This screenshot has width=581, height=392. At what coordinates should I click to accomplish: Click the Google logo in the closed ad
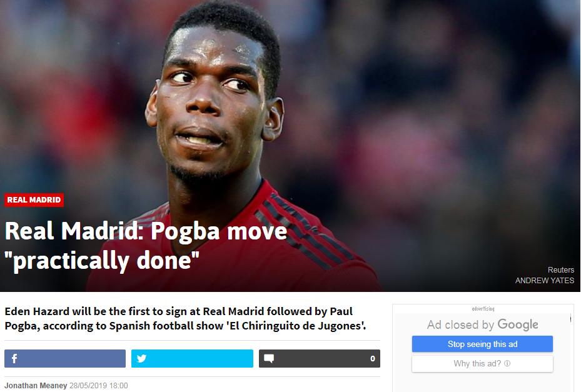pos(518,324)
